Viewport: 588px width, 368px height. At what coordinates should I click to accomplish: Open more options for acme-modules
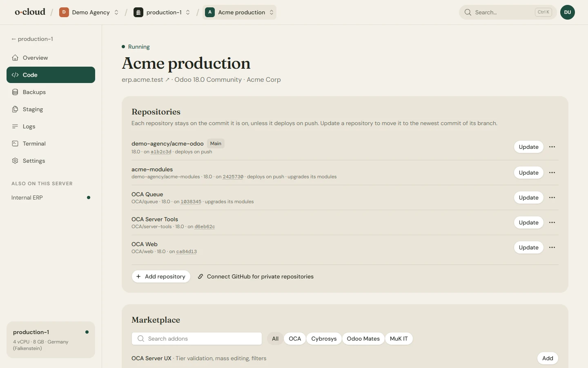pyautogui.click(x=552, y=173)
